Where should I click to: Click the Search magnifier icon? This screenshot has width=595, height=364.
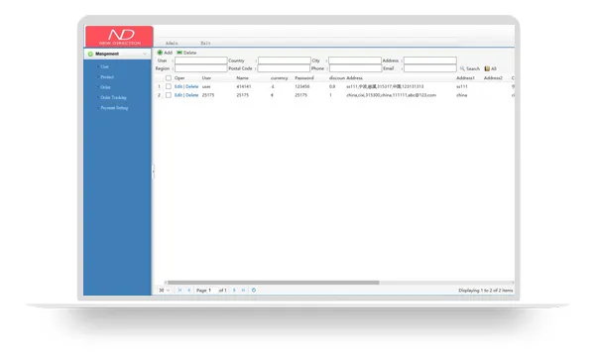[462, 68]
